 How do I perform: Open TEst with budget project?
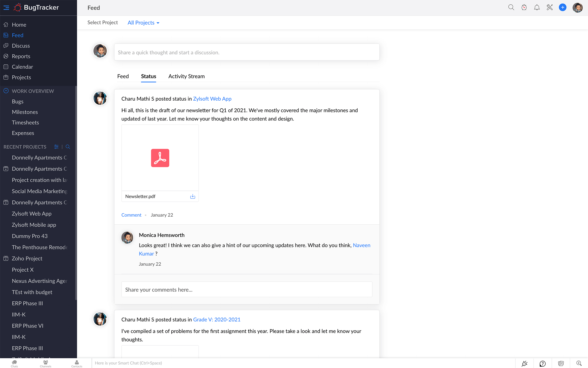tap(32, 292)
